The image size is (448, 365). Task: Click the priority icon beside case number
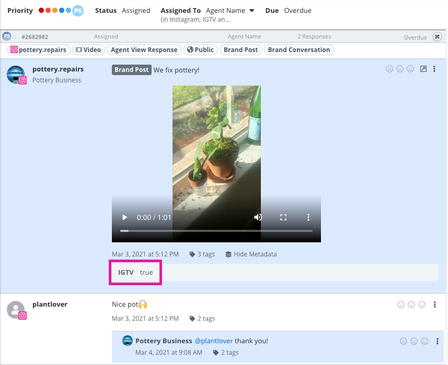(7, 36)
